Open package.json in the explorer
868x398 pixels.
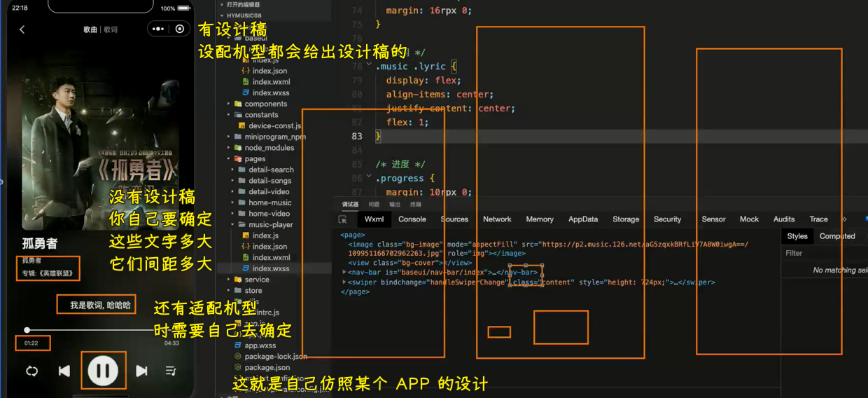pos(267,367)
